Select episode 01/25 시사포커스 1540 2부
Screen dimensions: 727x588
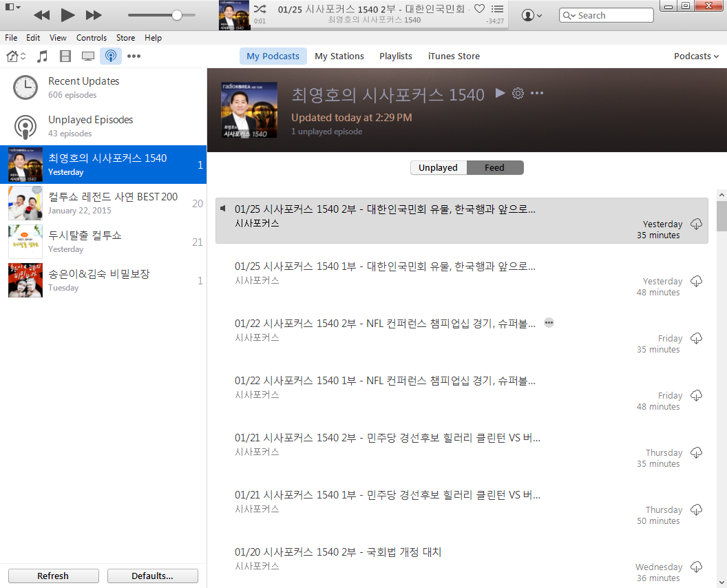(462, 221)
